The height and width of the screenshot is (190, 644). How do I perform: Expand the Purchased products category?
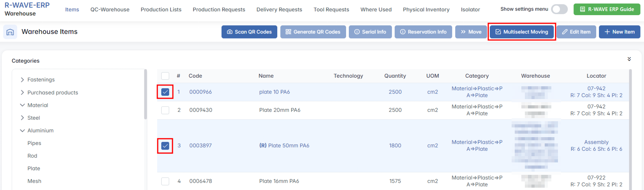click(22, 92)
